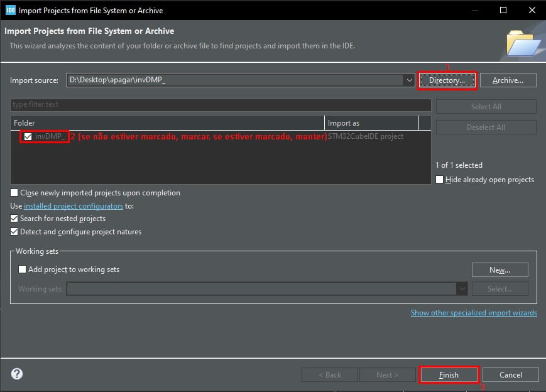The width and height of the screenshot is (546, 392).
Task: Click the Folder column header
Action: pos(168,123)
